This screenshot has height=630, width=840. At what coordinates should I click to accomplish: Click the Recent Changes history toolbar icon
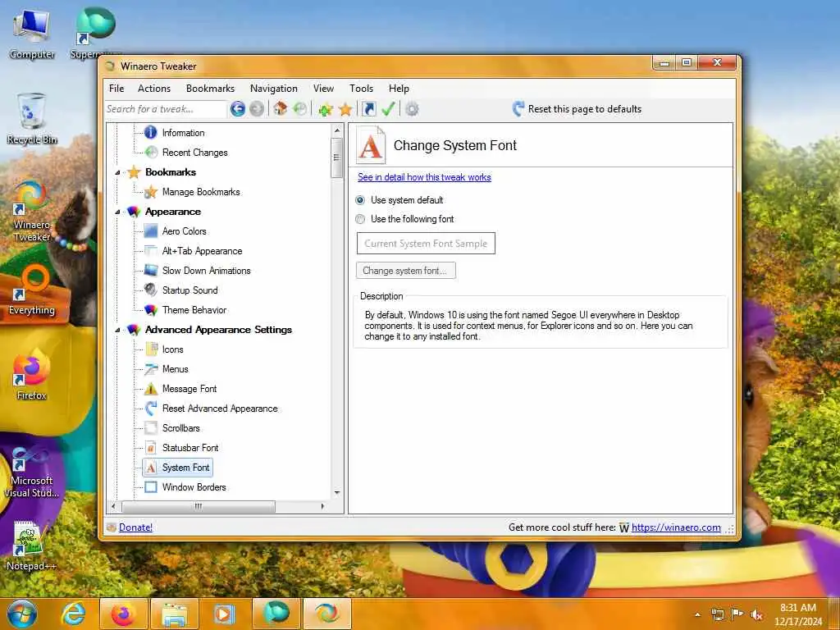click(x=300, y=109)
